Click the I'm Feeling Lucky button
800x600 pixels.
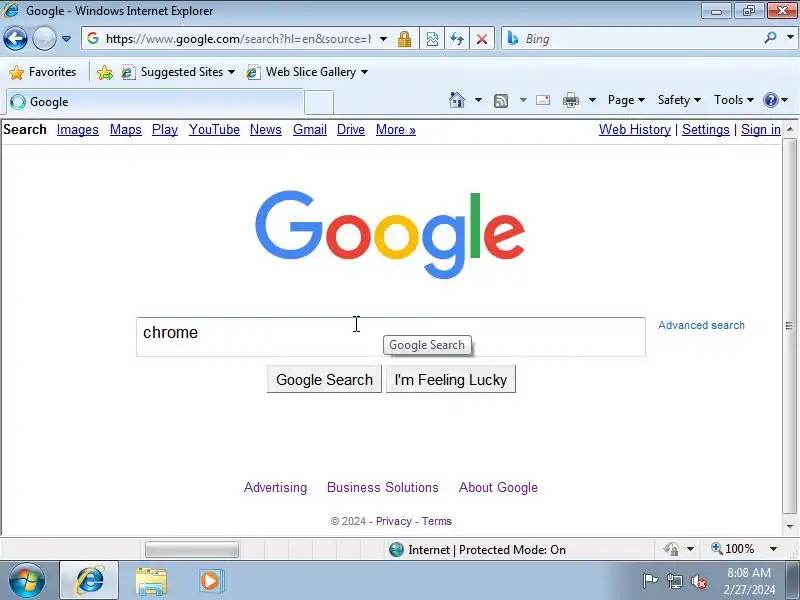point(451,379)
